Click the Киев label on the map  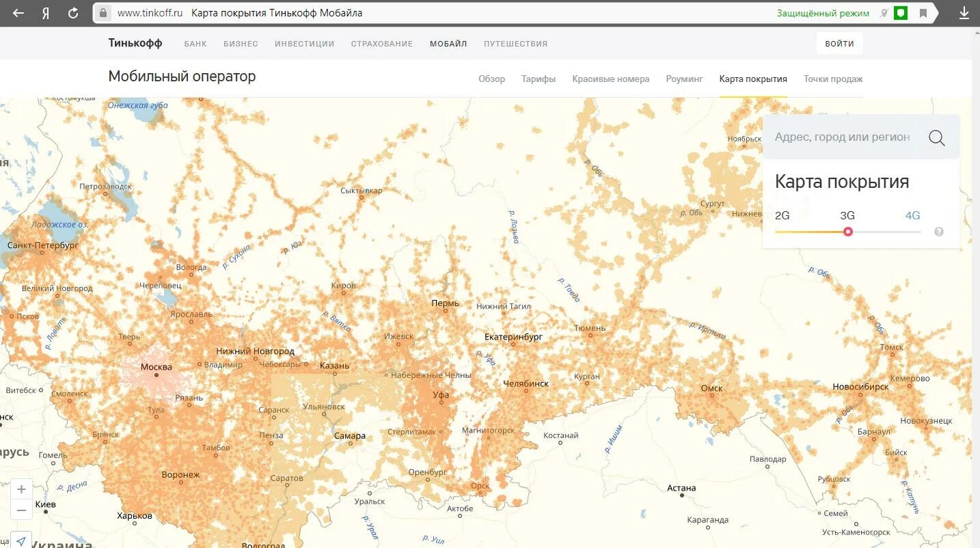[x=45, y=504]
